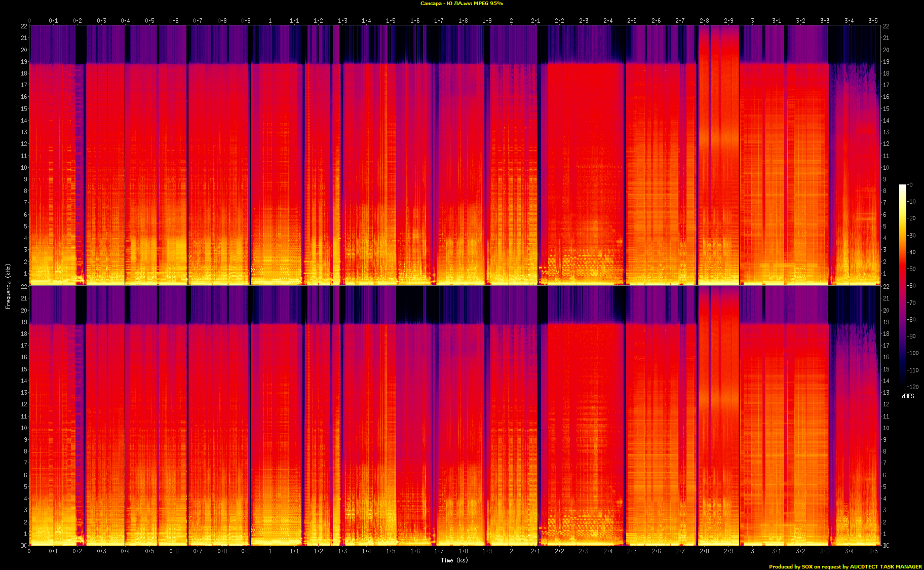Click the '2·5' tick on top time axis
Viewport: 924px width, 570px height.
click(x=632, y=21)
